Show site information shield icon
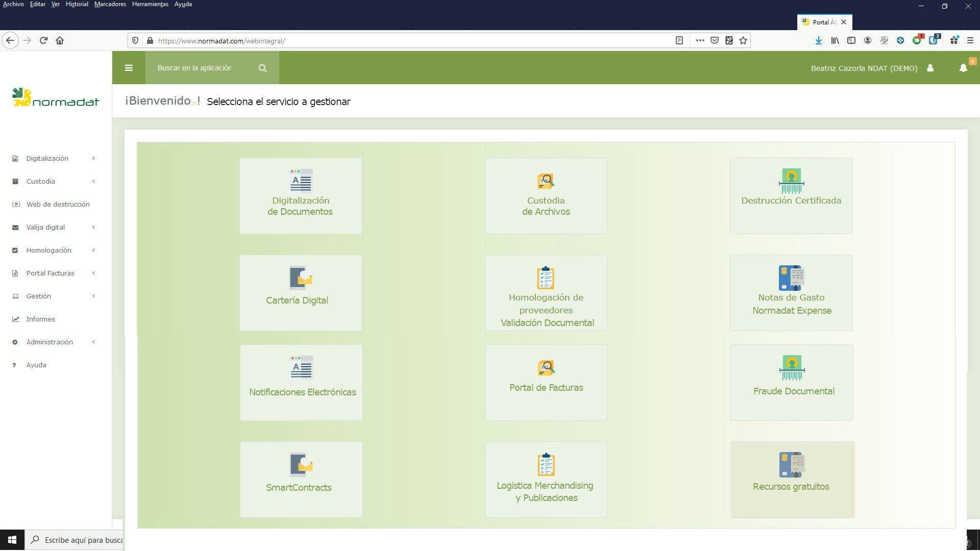Image resolution: width=980 pixels, height=551 pixels. click(x=135, y=40)
